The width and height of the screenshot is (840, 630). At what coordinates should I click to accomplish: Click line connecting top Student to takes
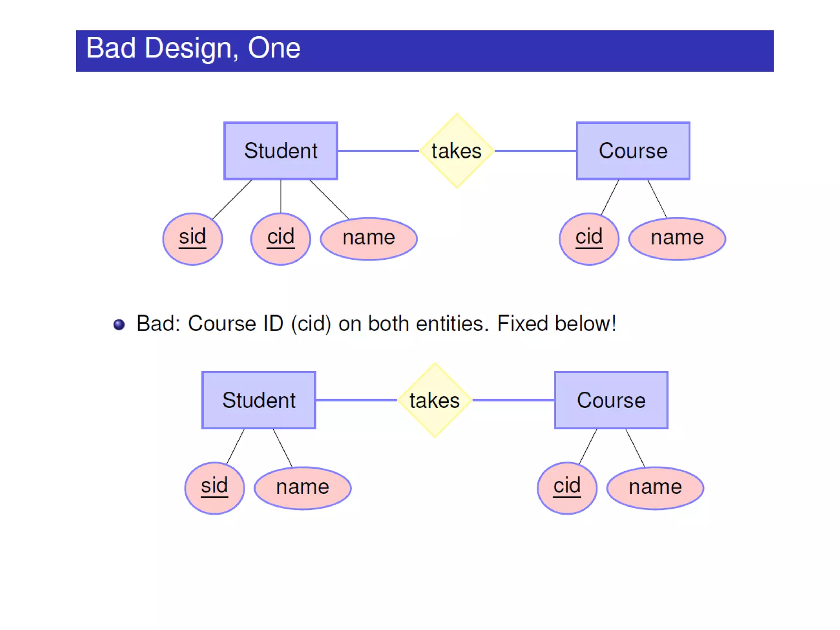pyautogui.click(x=378, y=151)
